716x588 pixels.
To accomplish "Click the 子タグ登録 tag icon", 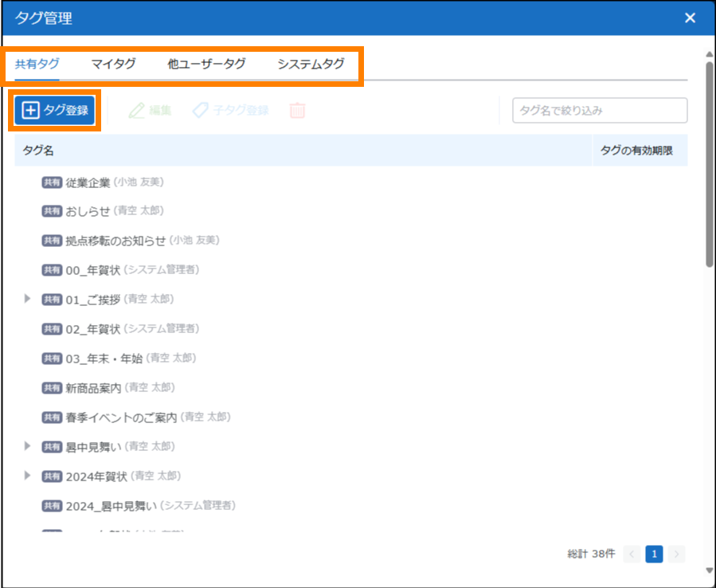I will (x=201, y=111).
